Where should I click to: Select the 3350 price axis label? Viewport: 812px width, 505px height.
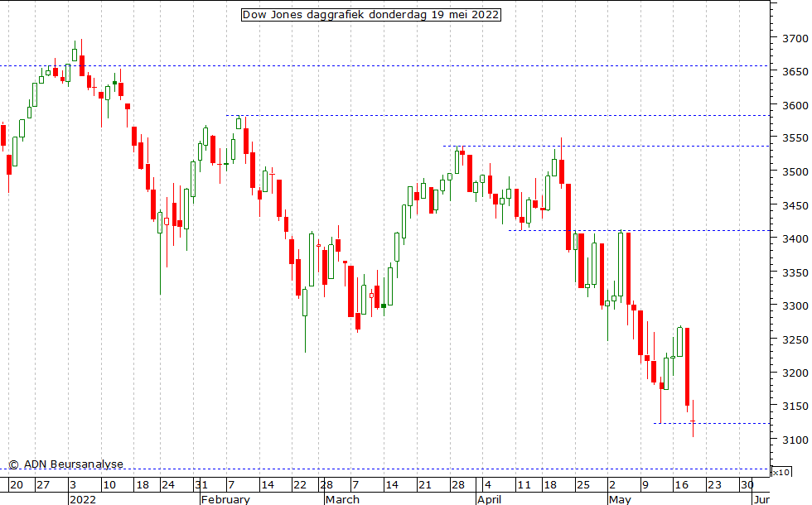(x=795, y=272)
